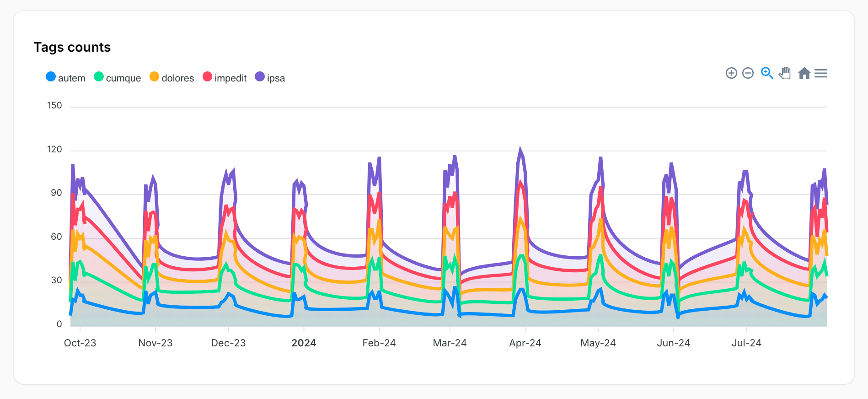The height and width of the screenshot is (399, 868).
Task: Click the 150 y-axis value
Action: tap(54, 106)
